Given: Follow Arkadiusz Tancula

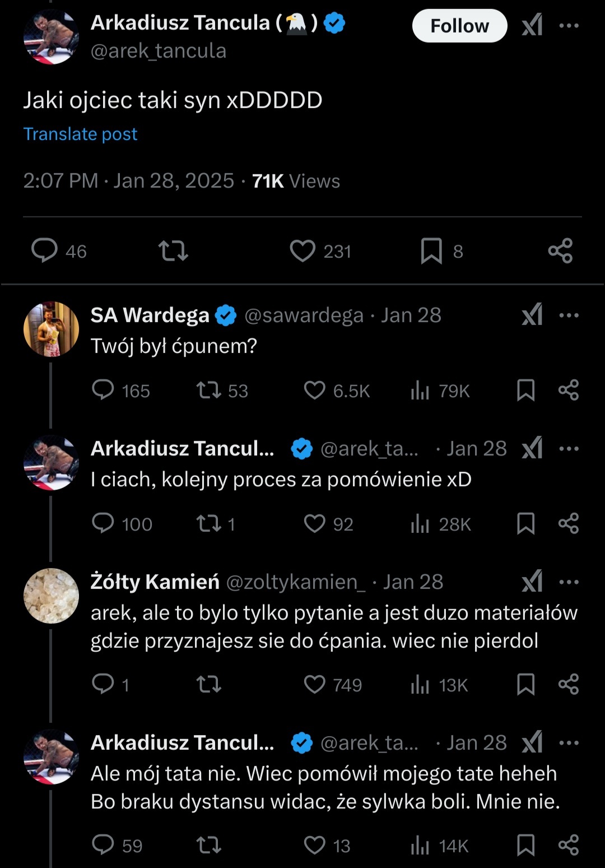Looking at the screenshot, I should 459,26.
